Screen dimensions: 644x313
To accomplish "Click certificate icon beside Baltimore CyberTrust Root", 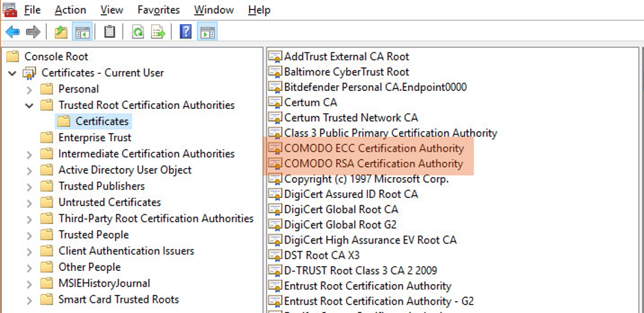I will click(x=275, y=72).
